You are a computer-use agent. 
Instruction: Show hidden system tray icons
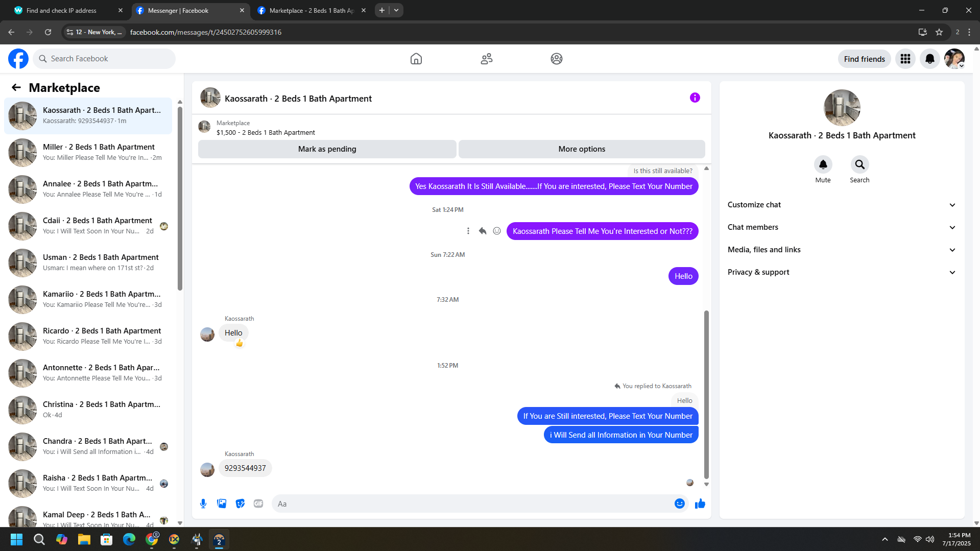885,539
